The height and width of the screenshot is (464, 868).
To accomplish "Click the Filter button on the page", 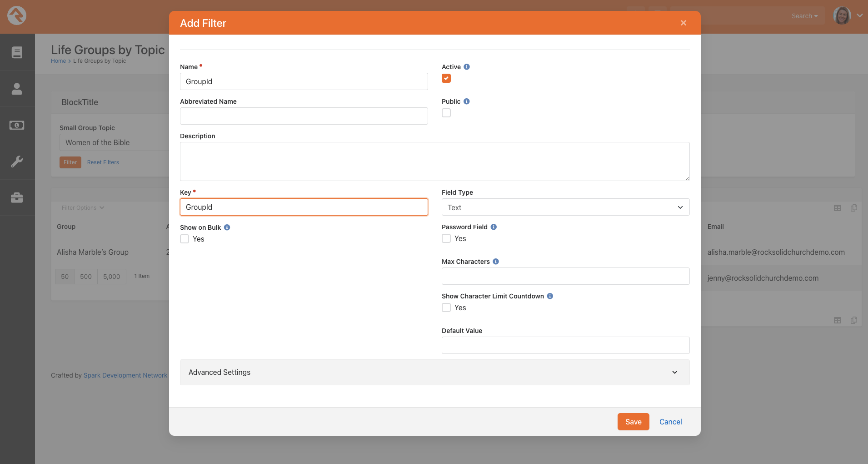I will point(70,162).
